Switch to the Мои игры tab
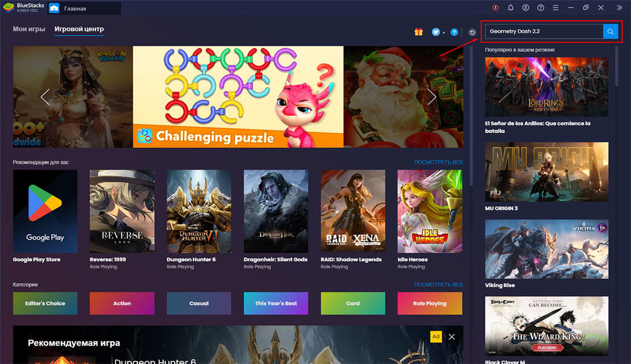 point(29,29)
